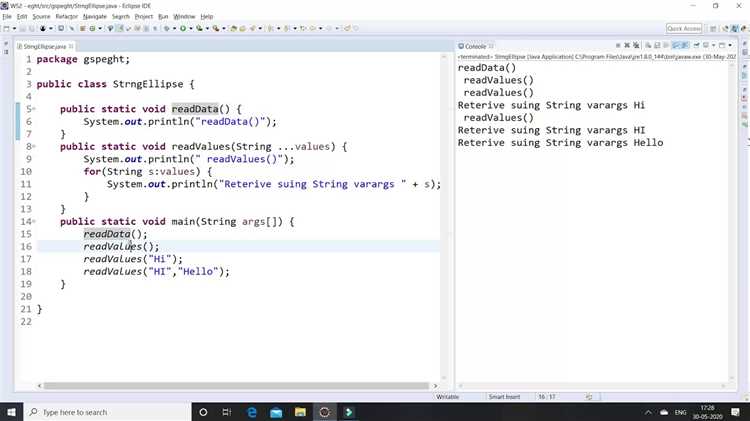This screenshot has height=421, width=750.
Task: Toggle the highlighted Mark Occurrences toolbar button
Action: point(120,29)
